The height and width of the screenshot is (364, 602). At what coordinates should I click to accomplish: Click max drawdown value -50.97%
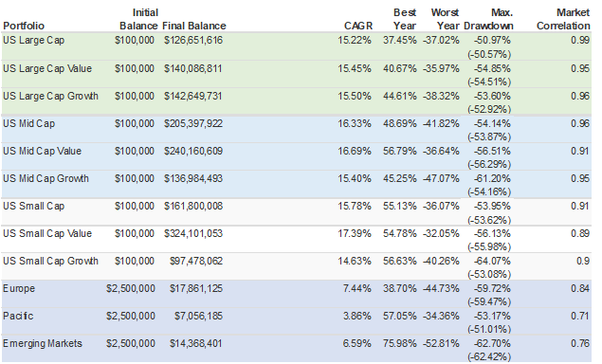[x=492, y=41]
